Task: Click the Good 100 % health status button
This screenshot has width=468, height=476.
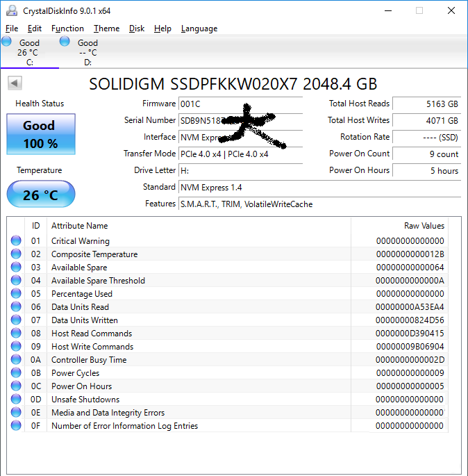Action: pos(41,134)
